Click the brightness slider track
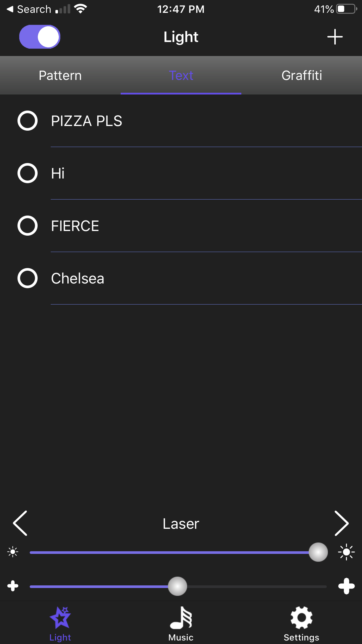The height and width of the screenshot is (644, 362). click(178, 552)
